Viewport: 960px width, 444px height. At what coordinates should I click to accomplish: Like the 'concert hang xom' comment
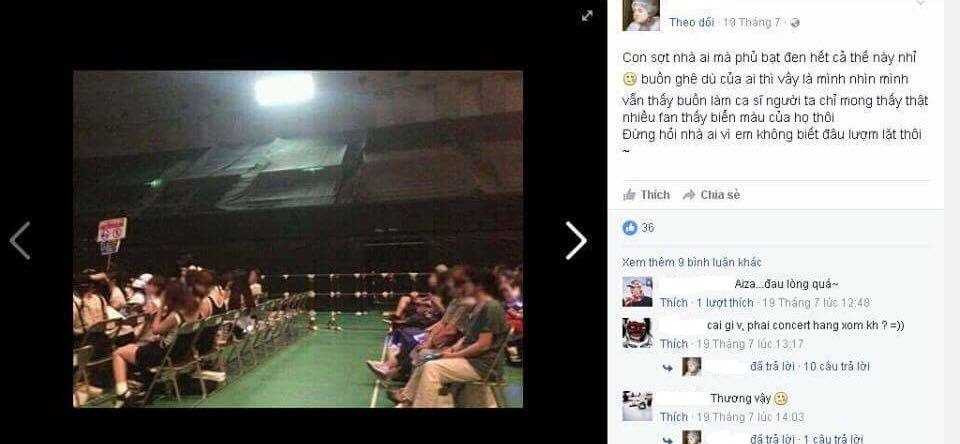pos(673,344)
